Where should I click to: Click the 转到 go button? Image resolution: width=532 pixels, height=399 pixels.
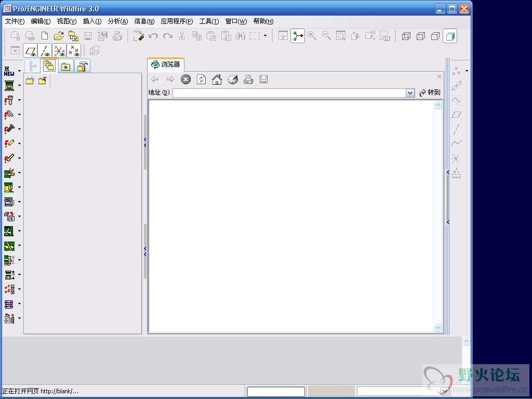(x=430, y=92)
